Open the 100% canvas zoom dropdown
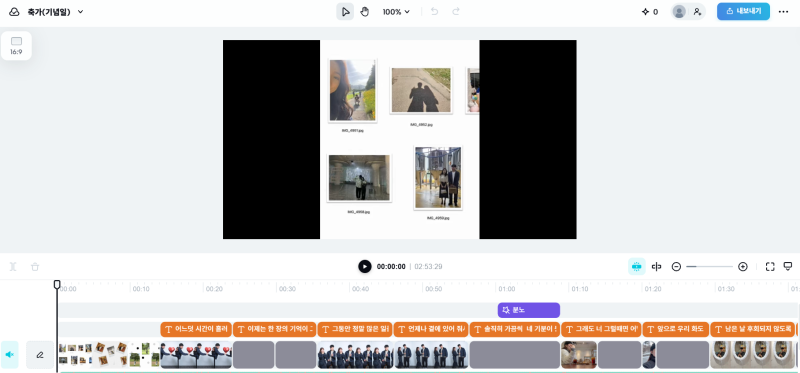The image size is (800, 373). pyautogui.click(x=396, y=12)
